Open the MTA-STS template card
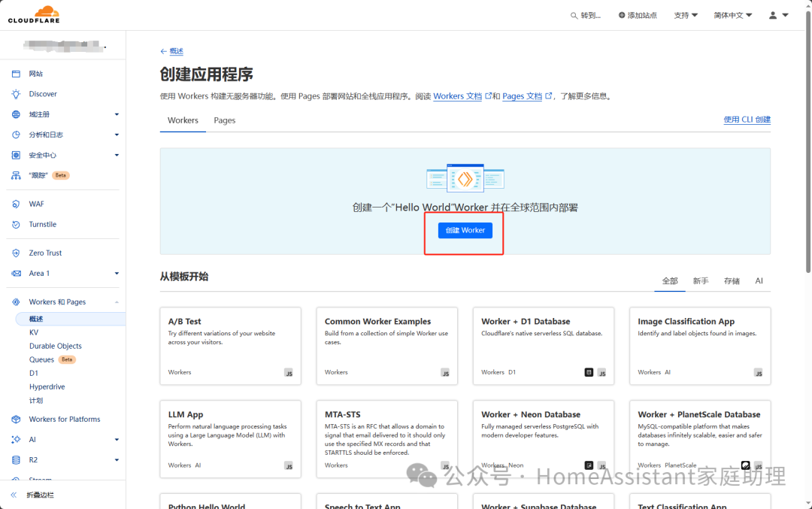This screenshot has height=509, width=812. (387, 439)
